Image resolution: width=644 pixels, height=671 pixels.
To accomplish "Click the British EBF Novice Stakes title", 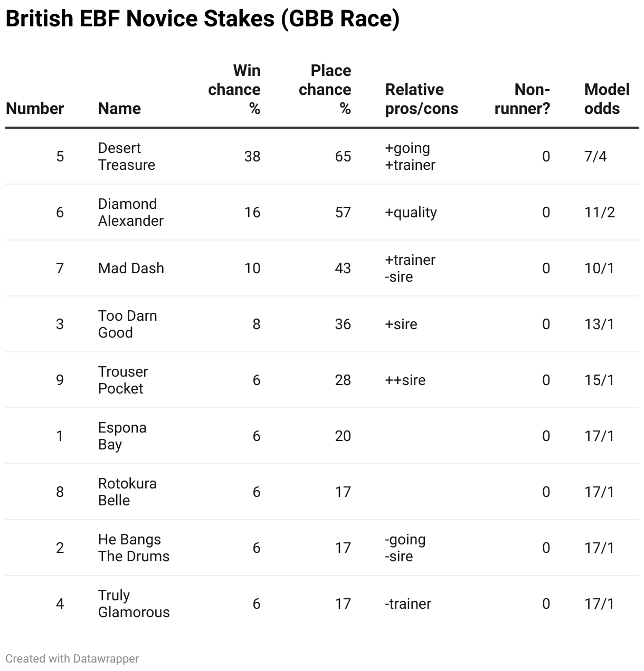I will pos(203,19).
